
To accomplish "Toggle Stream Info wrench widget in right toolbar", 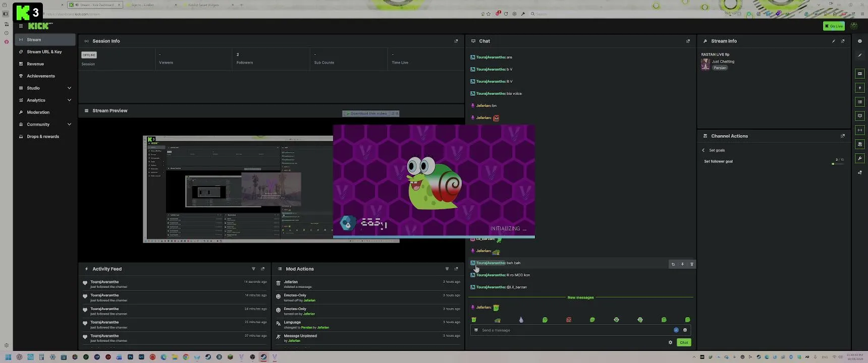I will click(860, 158).
